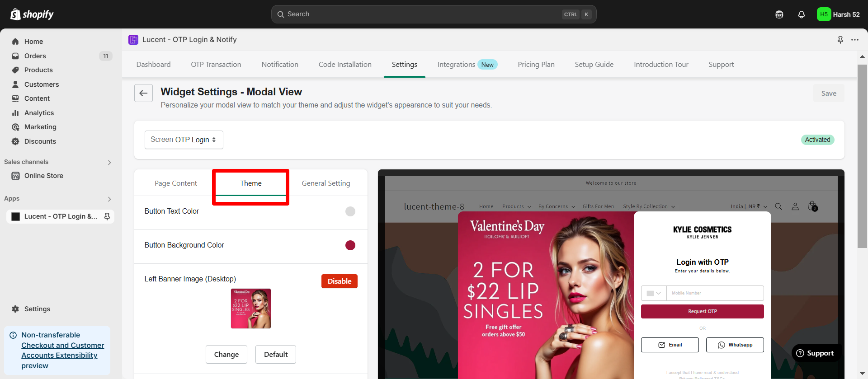This screenshot has width=868, height=379.
Task: Open the floating Support chat button
Action: pyautogui.click(x=815, y=353)
